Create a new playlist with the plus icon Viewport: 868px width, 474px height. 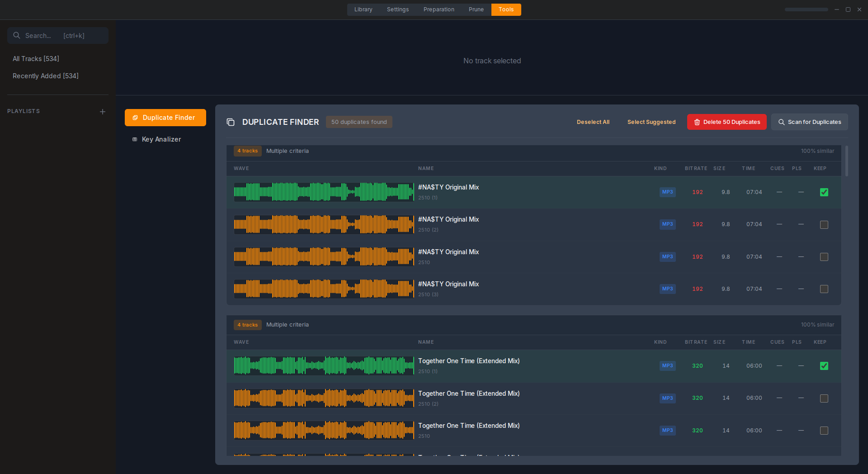point(103,111)
